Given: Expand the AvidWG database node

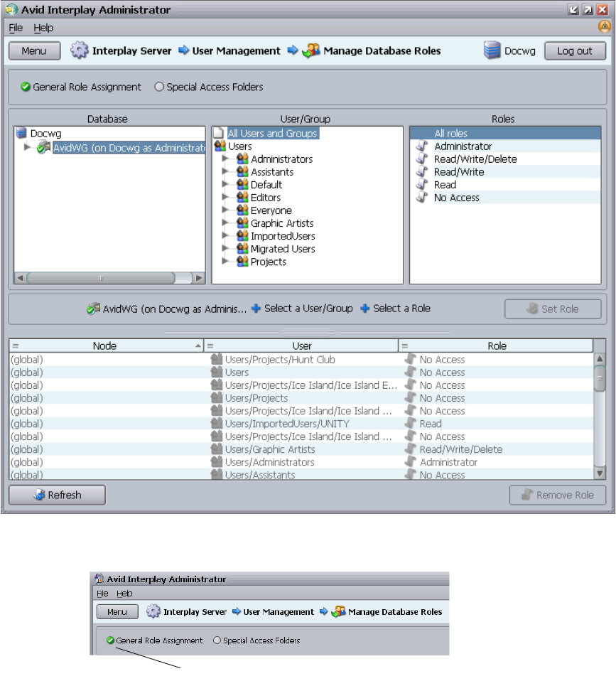Looking at the screenshot, I should pyautogui.click(x=27, y=147).
